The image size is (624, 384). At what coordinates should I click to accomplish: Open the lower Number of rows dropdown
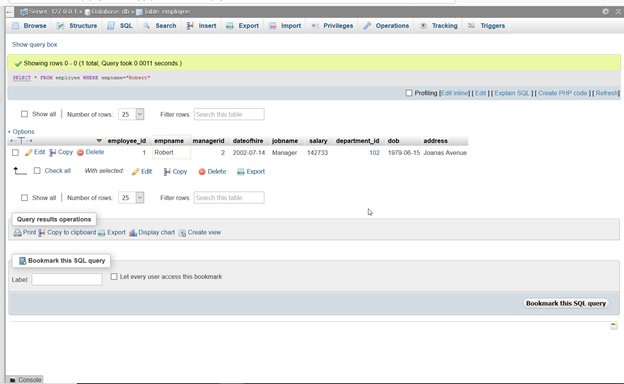[131, 198]
